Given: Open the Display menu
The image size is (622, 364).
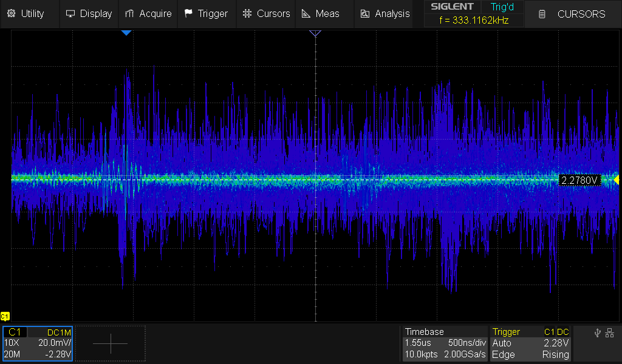Looking at the screenshot, I should [89, 13].
